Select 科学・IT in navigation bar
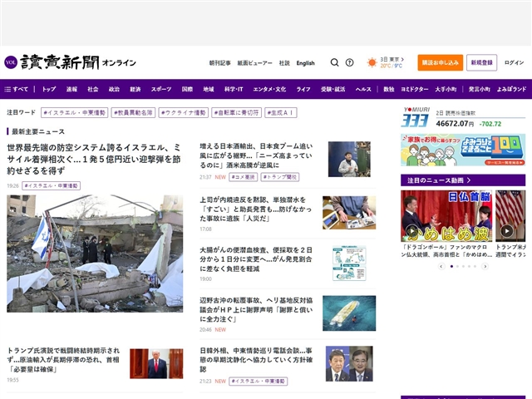 (234, 89)
